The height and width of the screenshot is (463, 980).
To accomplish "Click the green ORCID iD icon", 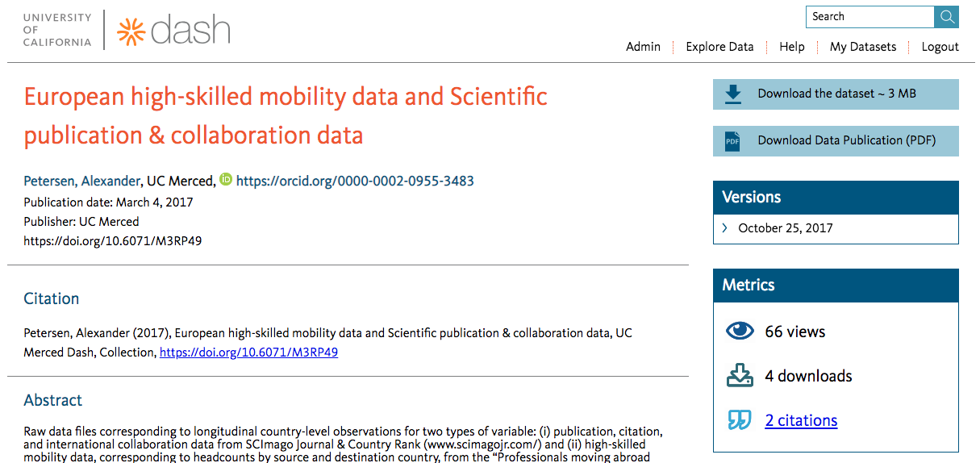I will 226,179.
